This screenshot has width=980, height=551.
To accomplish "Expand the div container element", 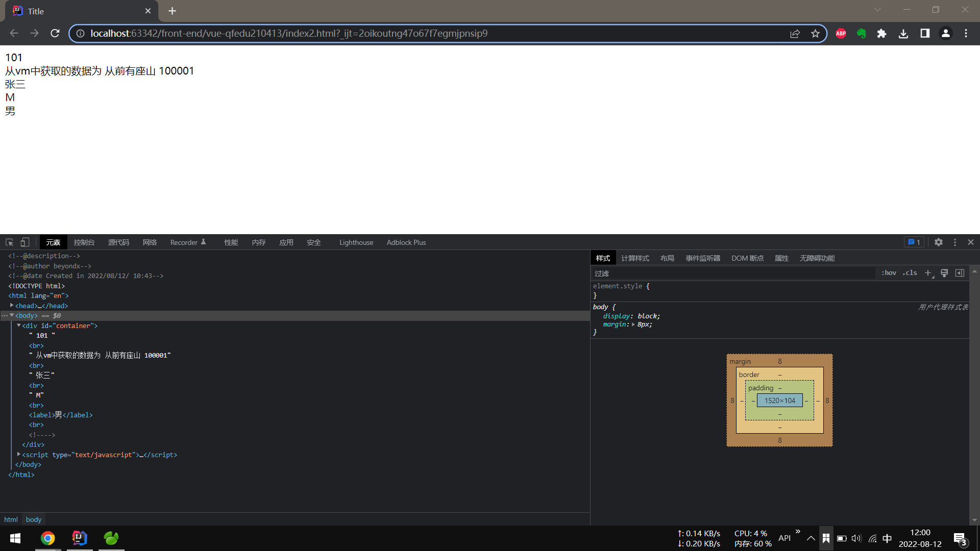I will (x=19, y=325).
